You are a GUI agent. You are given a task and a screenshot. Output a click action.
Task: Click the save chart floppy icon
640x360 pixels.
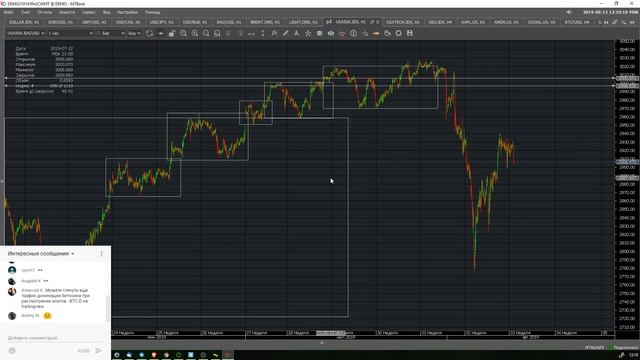click(410, 33)
